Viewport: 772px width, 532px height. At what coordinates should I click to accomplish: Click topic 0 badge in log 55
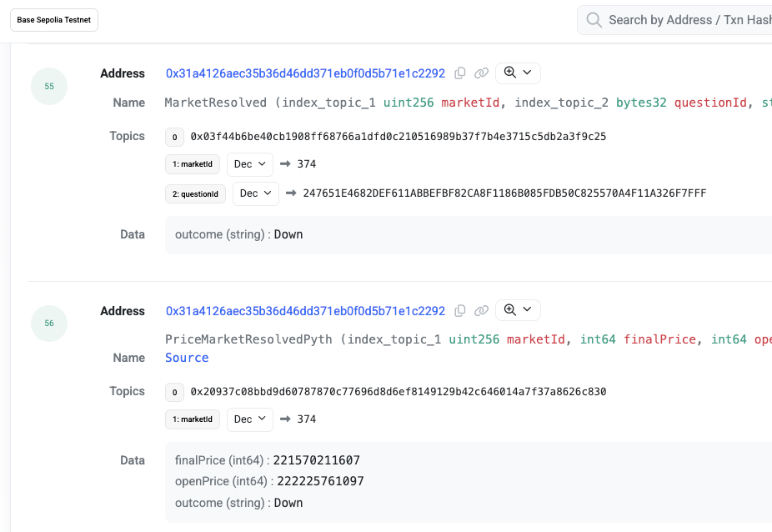click(x=175, y=137)
